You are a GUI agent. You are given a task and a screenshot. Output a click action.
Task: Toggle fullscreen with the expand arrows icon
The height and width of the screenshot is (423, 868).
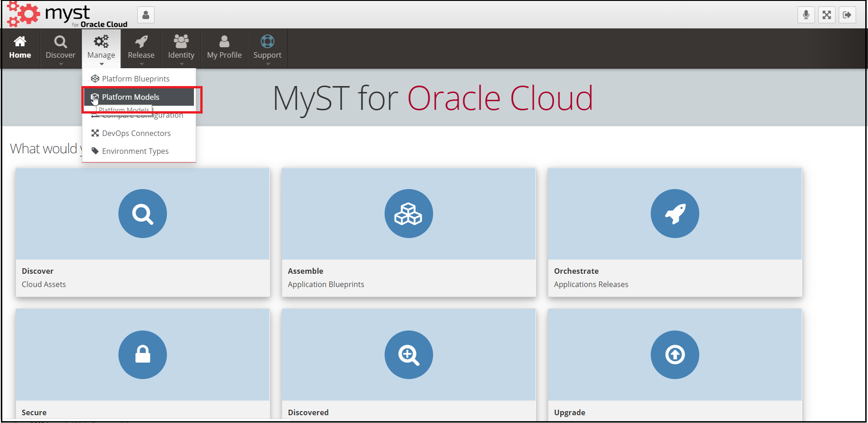[826, 15]
